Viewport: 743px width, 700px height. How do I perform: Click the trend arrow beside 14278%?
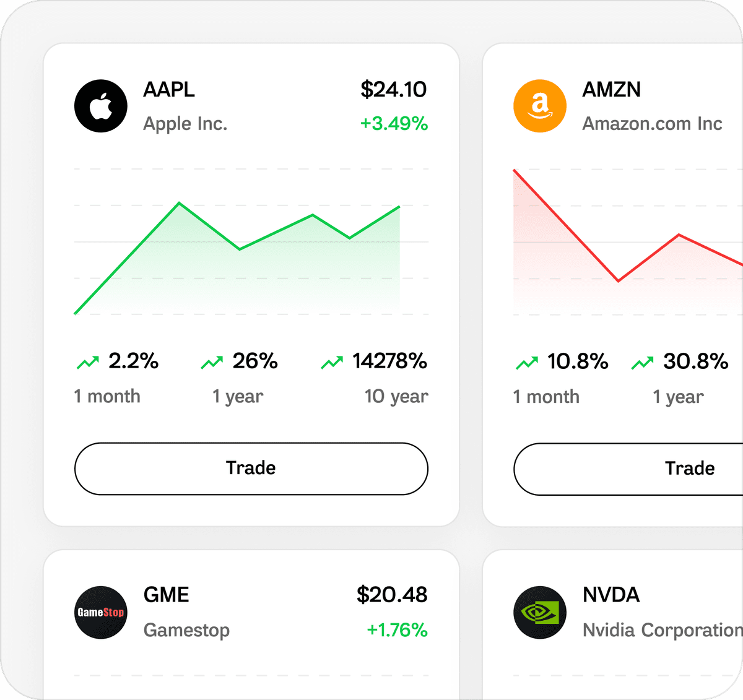pos(332,362)
